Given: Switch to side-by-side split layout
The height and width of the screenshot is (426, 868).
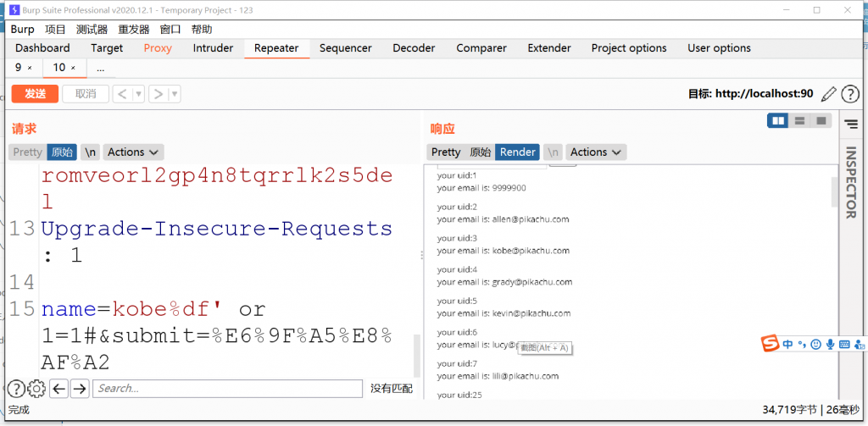Looking at the screenshot, I should 778,121.
